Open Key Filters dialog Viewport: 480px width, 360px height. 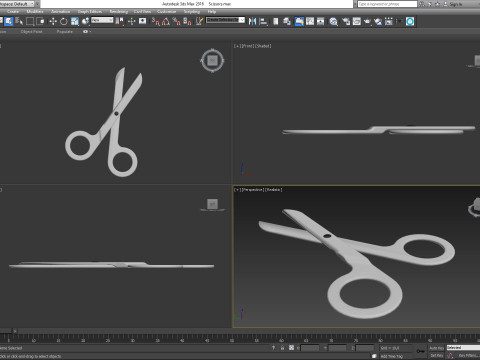[x=468, y=356]
